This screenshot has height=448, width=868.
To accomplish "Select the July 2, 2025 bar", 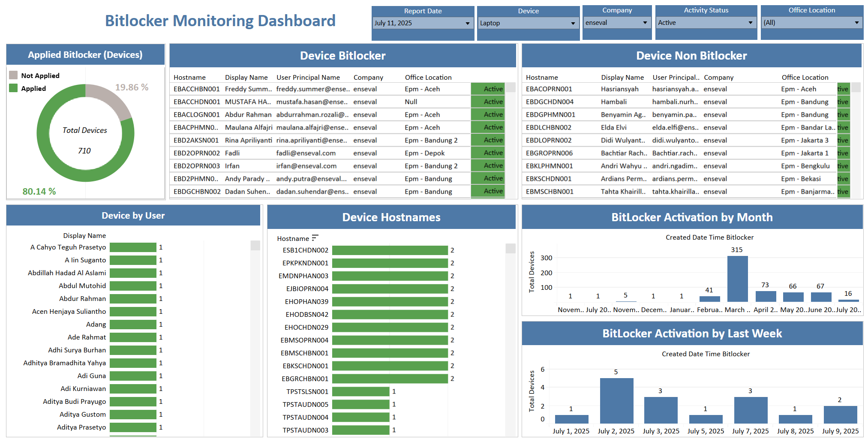I will (x=616, y=400).
